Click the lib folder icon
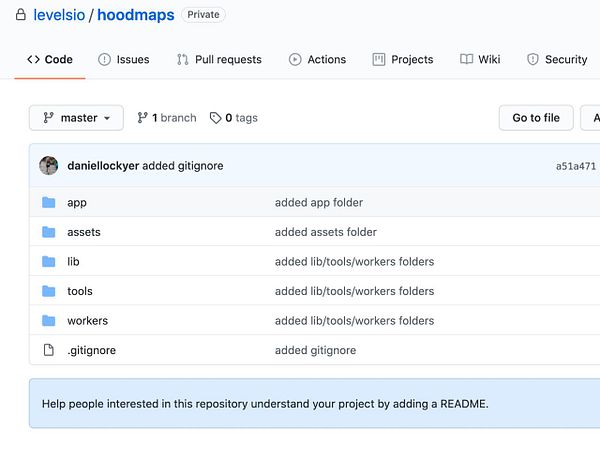Image resolution: width=600 pixels, height=449 pixels. pos(48,262)
